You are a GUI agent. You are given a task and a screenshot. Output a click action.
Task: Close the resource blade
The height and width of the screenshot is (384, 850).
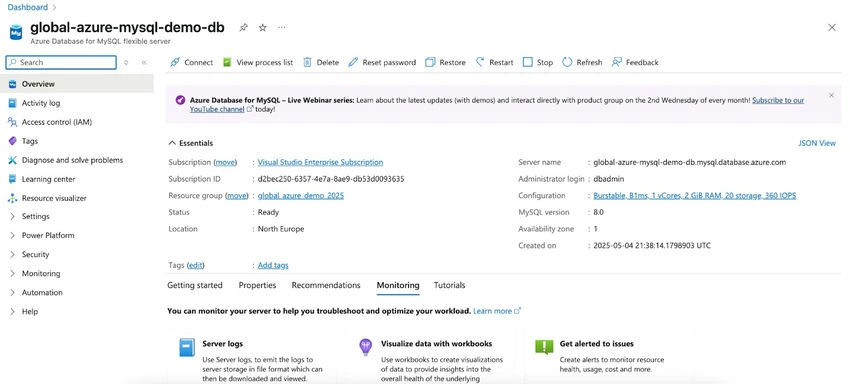tap(832, 28)
